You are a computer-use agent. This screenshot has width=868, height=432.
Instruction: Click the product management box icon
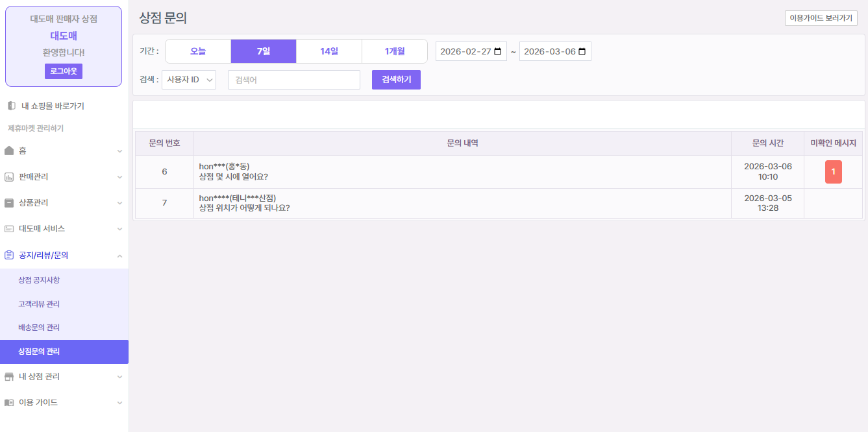pos(9,202)
